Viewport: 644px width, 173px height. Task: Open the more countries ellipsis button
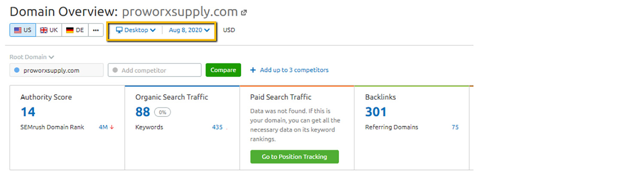pyautogui.click(x=96, y=30)
